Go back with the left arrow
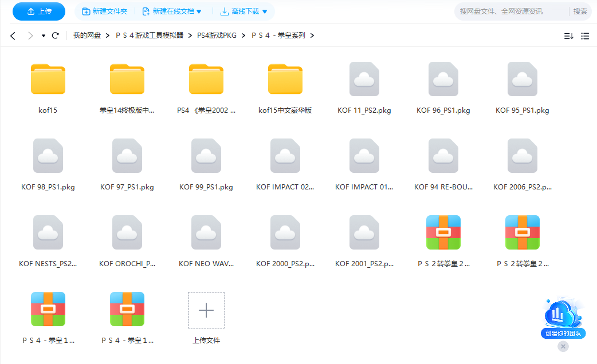 pyautogui.click(x=13, y=35)
